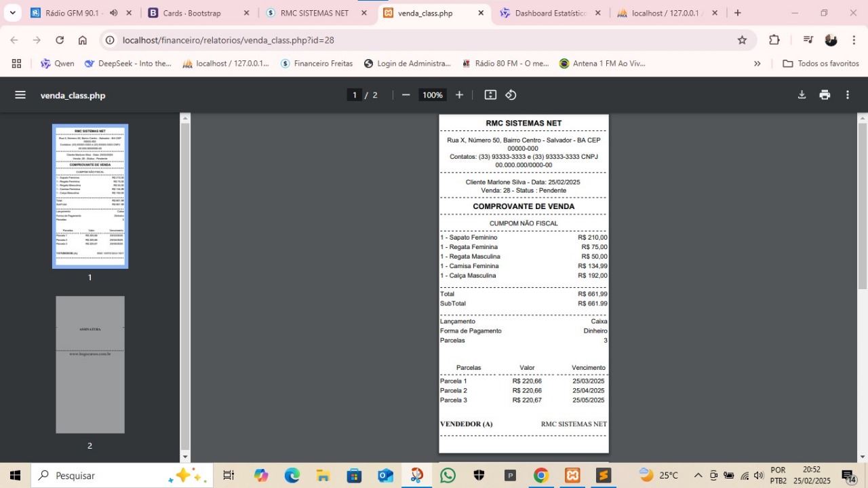Open Microsoft Edge from the taskbar
868x488 pixels.
point(292,475)
